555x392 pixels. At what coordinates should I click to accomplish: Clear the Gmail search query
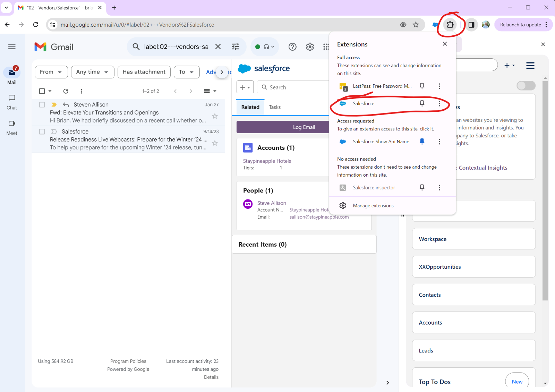(218, 47)
